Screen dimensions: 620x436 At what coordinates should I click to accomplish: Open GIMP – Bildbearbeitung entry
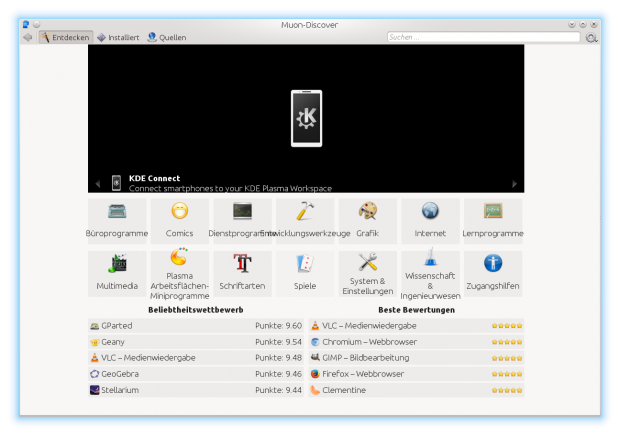[x=416, y=358]
